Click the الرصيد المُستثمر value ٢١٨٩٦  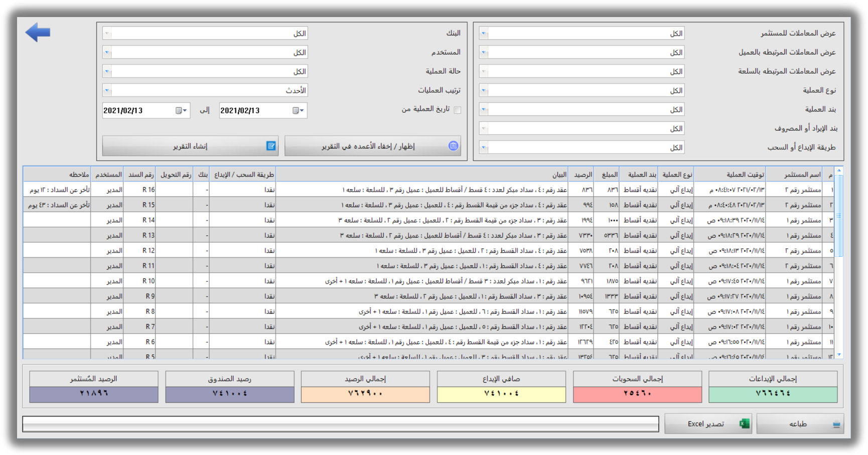(94, 394)
